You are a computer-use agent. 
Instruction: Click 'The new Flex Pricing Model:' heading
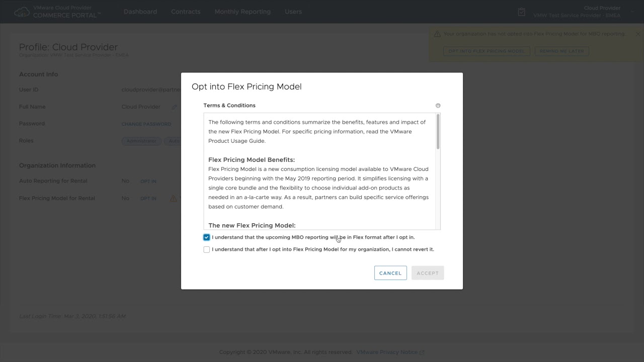click(x=252, y=225)
